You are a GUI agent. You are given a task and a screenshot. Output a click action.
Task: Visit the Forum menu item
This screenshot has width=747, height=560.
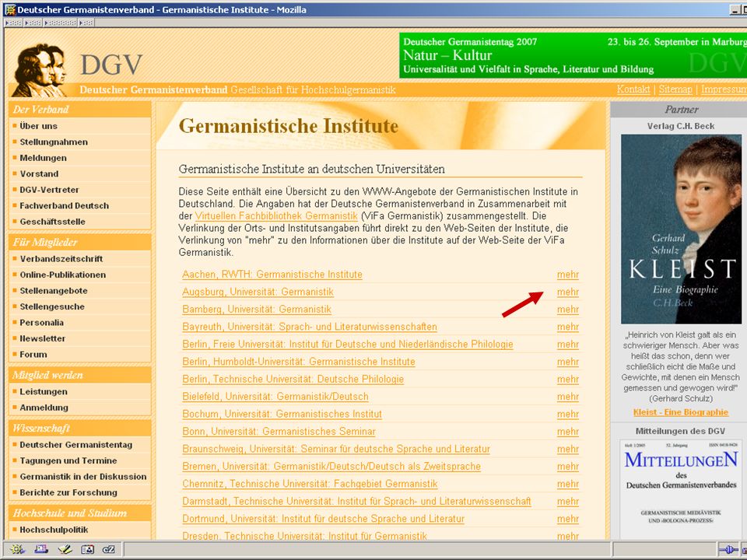tap(33, 355)
